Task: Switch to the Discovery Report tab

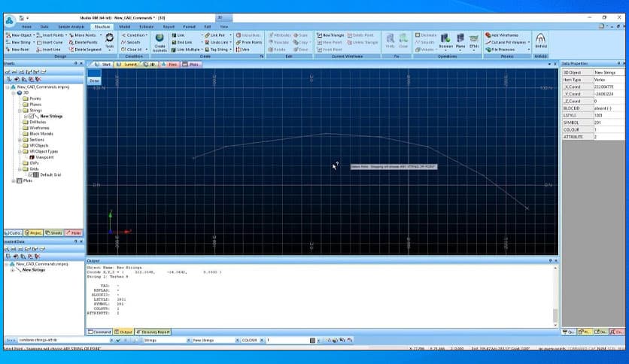Action: pyautogui.click(x=153, y=332)
